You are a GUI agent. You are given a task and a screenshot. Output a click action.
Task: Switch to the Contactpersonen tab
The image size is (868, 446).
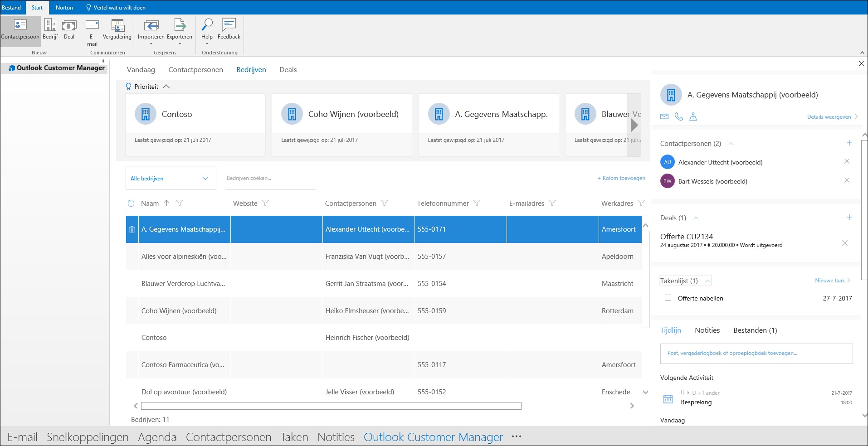click(195, 69)
